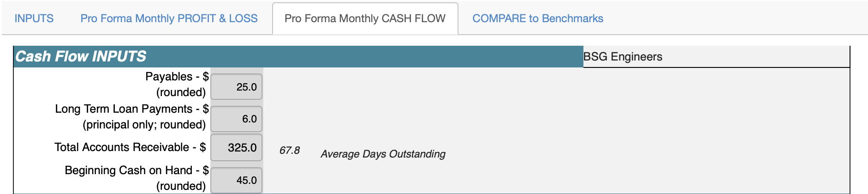
Task: Click the Average Days Outstanding text
Action: [383, 154]
